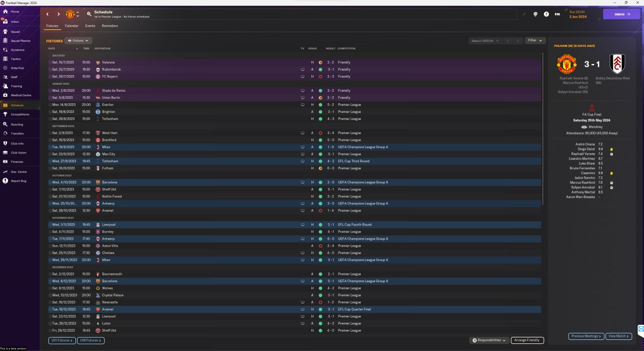Open the Inbox sidebar item
The image size is (644, 351).
[x=15, y=22]
